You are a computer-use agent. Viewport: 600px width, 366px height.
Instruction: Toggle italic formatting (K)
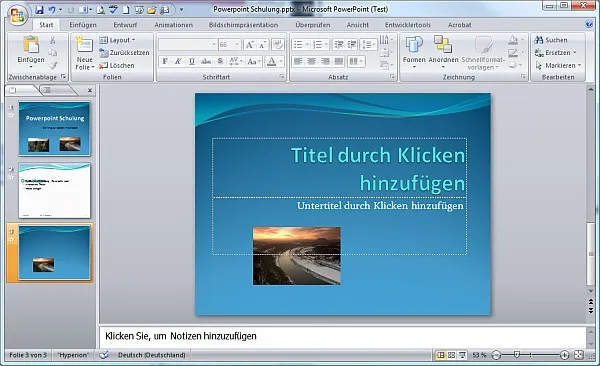click(x=178, y=61)
